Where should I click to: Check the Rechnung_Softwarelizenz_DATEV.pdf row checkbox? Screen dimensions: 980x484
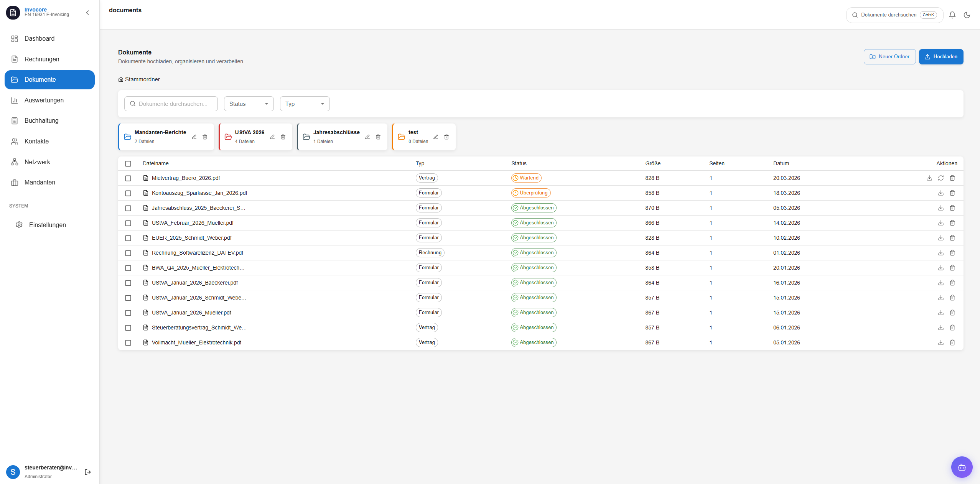[x=128, y=253]
